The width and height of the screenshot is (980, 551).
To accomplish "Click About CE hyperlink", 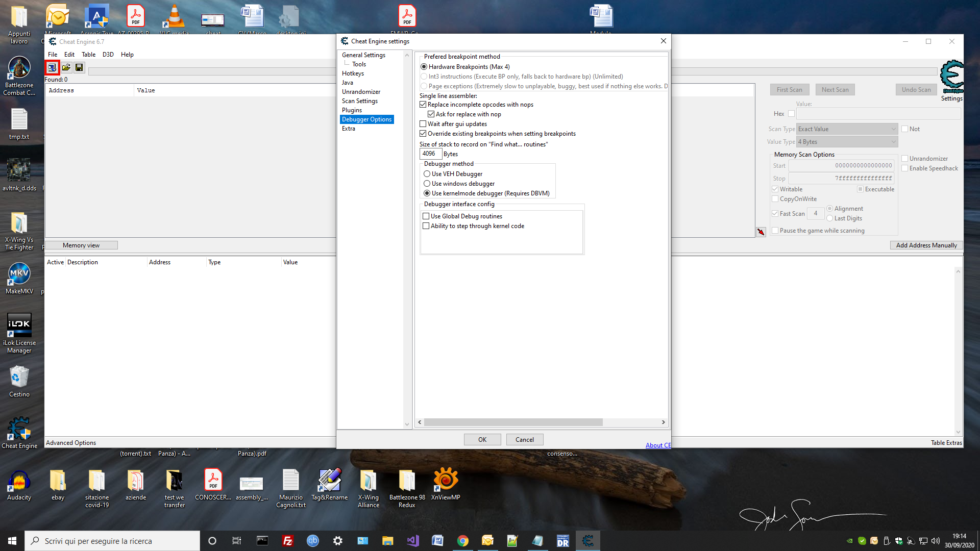I will click(657, 444).
